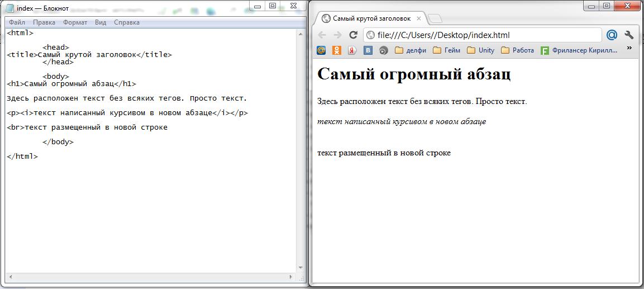Click Notepad's horizontal scroll right arrow
Viewport: 644px width, 289px height.
tap(291, 277)
